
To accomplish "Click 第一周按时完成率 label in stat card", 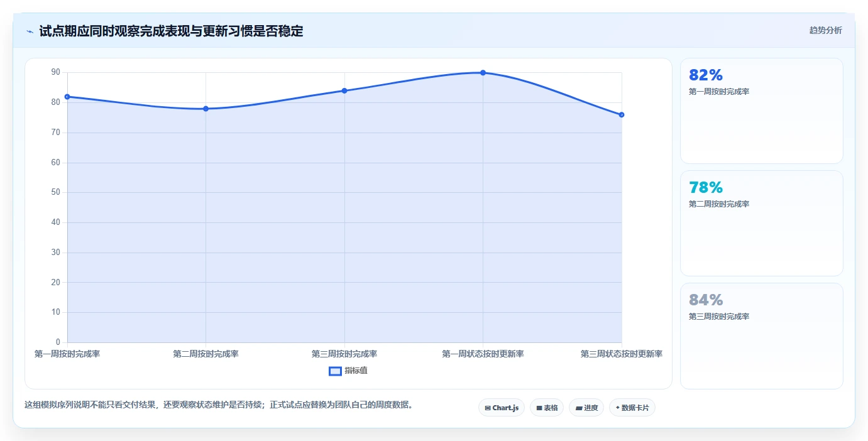I will click(x=719, y=92).
